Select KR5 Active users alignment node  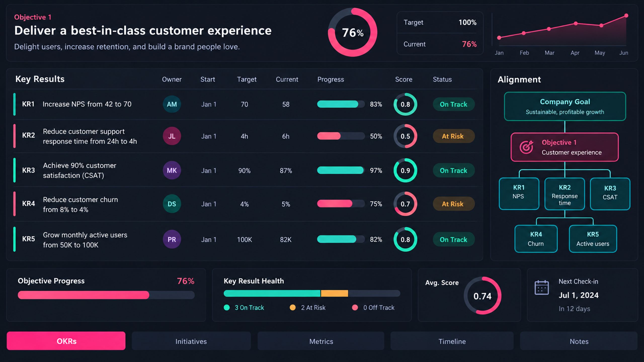pyautogui.click(x=593, y=239)
